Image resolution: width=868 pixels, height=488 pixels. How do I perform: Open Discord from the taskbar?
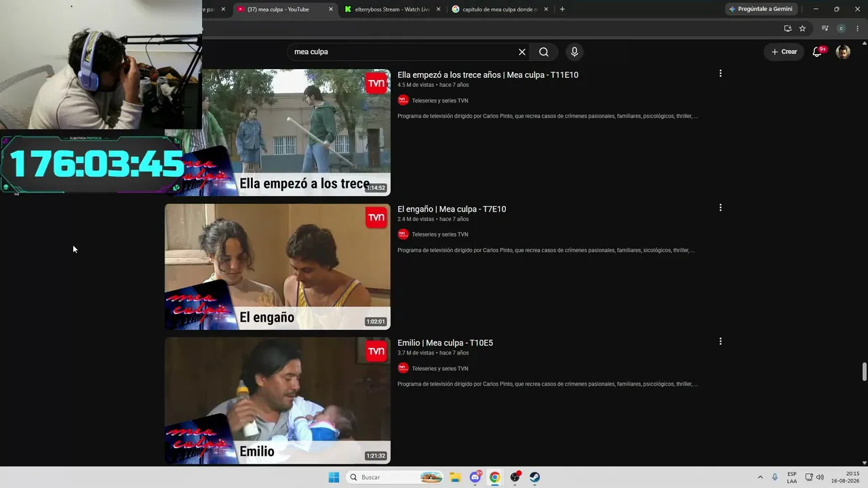coord(475,477)
